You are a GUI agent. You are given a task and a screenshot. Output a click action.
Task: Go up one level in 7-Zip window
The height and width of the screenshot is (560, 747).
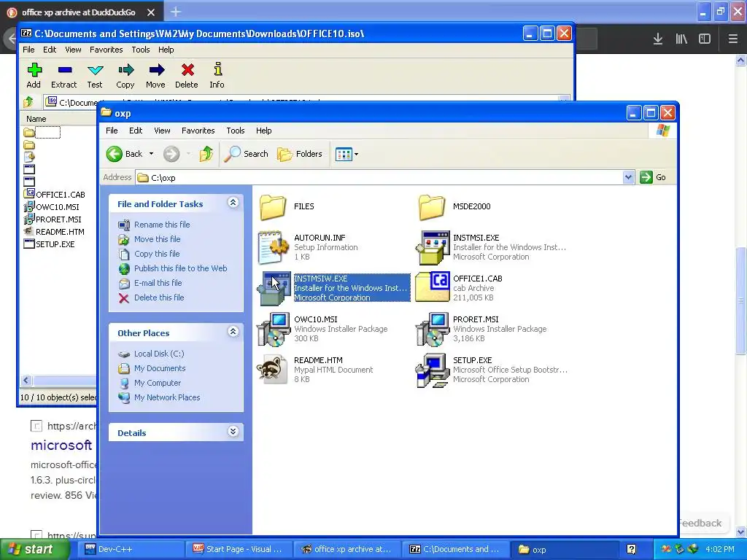28,101
